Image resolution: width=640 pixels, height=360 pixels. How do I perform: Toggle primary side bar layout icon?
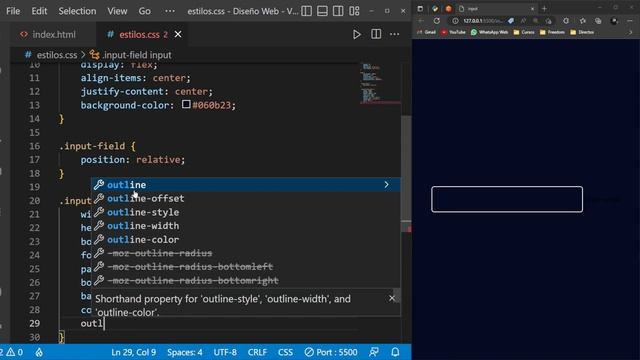(307, 11)
